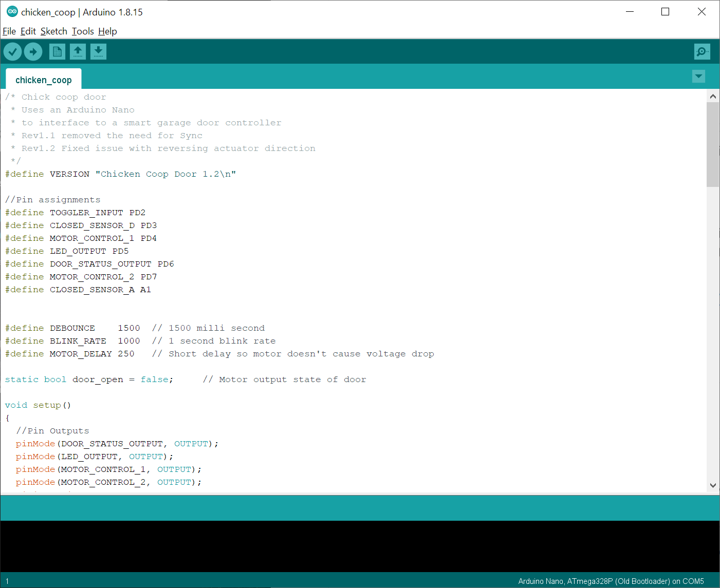Click the "LED_OUTPUT PD5" define
Viewport: 720px width, 588px height.
67,251
